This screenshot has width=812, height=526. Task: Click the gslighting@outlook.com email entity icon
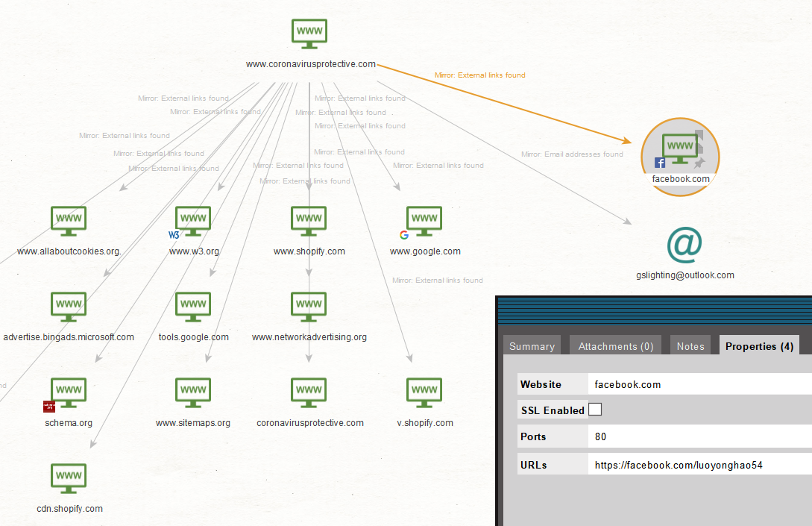(684, 245)
